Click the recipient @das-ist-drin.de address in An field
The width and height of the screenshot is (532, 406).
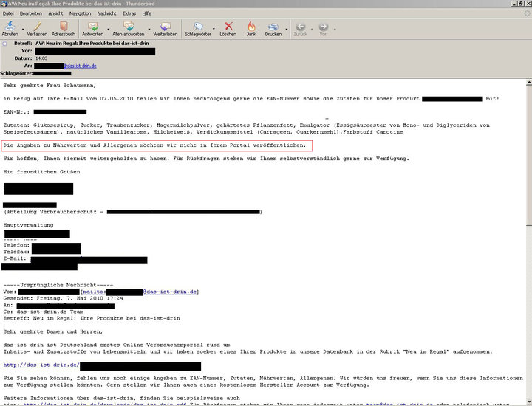pos(81,66)
